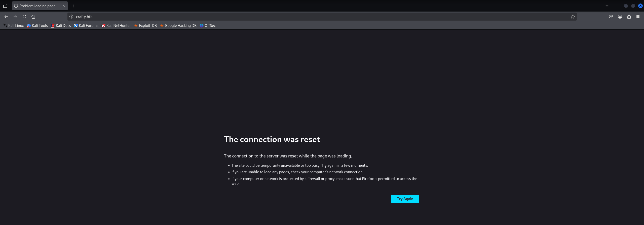Open the OffSec bookmark
Viewport: 644px width, 225px height.
pyautogui.click(x=208, y=26)
